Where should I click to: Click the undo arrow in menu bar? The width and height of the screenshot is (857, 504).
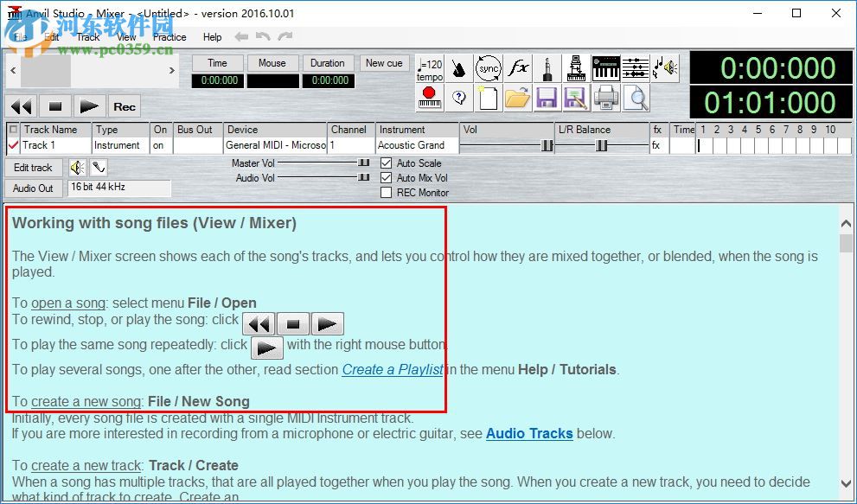pos(264,36)
